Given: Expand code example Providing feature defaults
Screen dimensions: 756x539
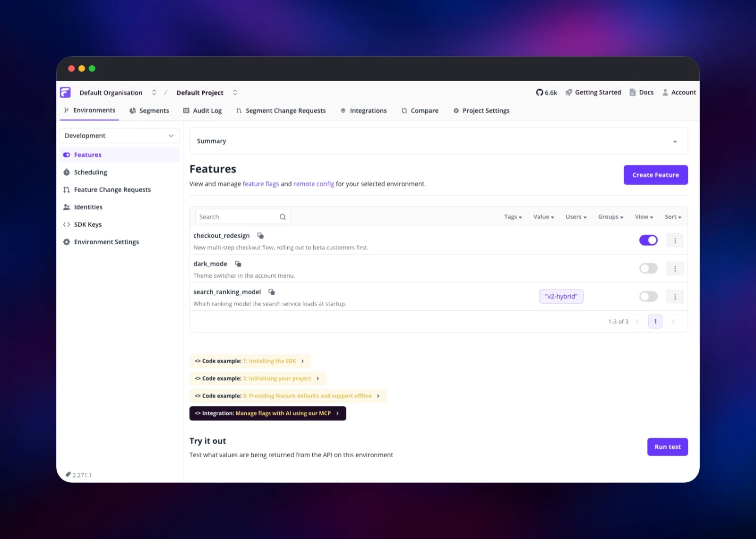Looking at the screenshot, I should pos(288,396).
